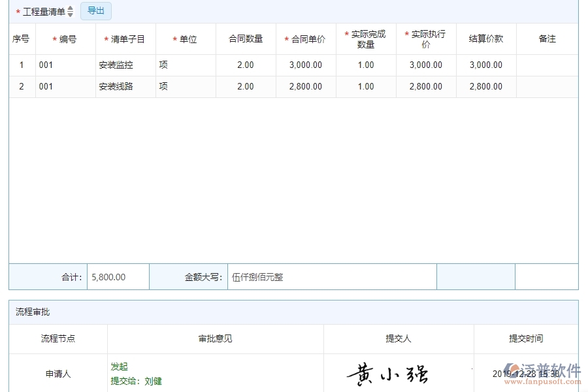Click the 结算价款 cell showing 3,000.00
The image size is (588, 392).
click(485, 65)
